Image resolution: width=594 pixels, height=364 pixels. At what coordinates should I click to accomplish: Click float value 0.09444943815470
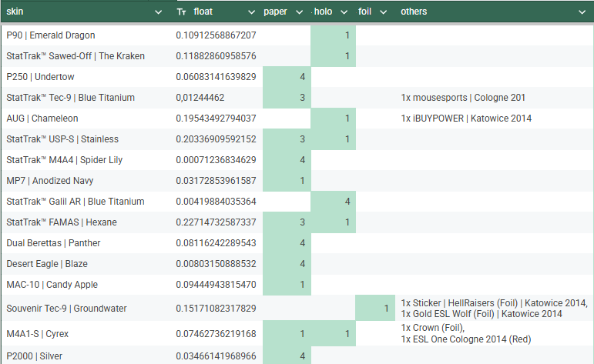pyautogui.click(x=216, y=285)
